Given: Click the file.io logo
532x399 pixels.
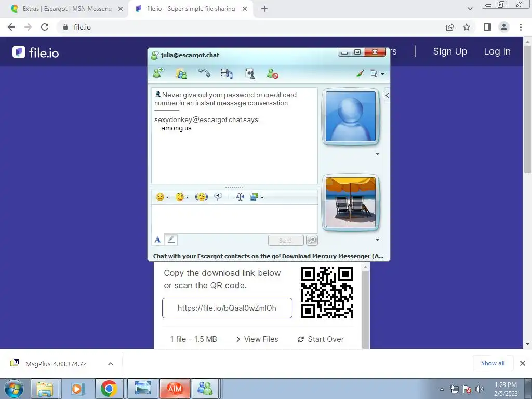Looking at the screenshot, I should (36, 52).
